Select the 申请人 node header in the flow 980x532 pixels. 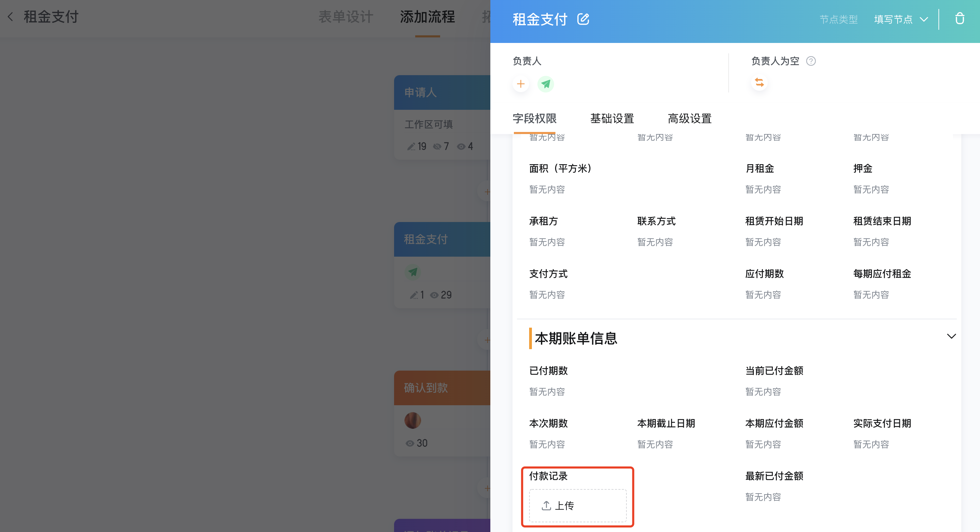click(442, 92)
